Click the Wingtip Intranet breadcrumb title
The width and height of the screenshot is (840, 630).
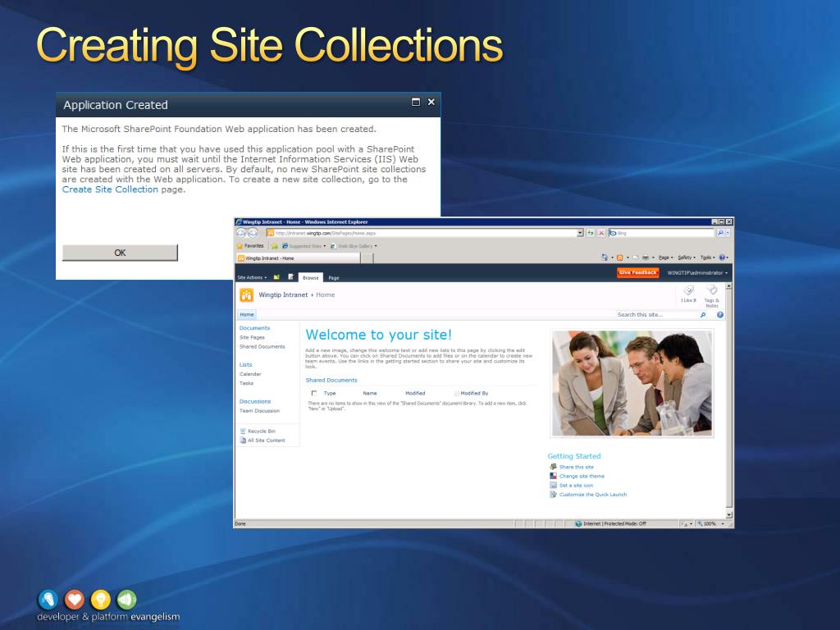[x=283, y=294]
